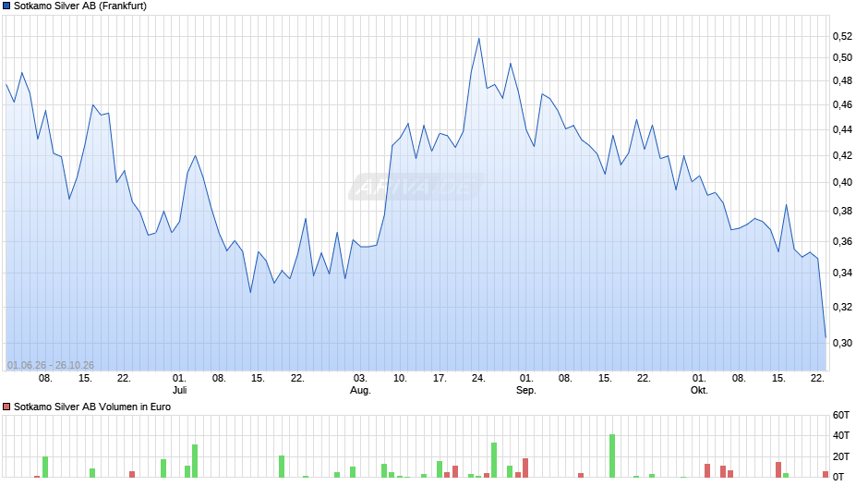The width and height of the screenshot is (868, 486).
Task: Click the 0,46 price axis label
Action: [842, 104]
